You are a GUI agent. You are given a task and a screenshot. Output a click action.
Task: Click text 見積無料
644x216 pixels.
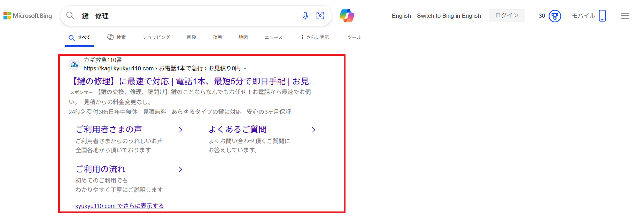point(154,112)
